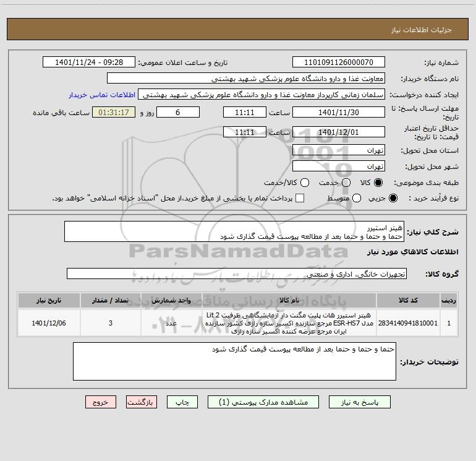The image size is (476, 461).
Task: Tick the اسناد خزانه اسلامی payment checkbox
Action: tap(300, 198)
